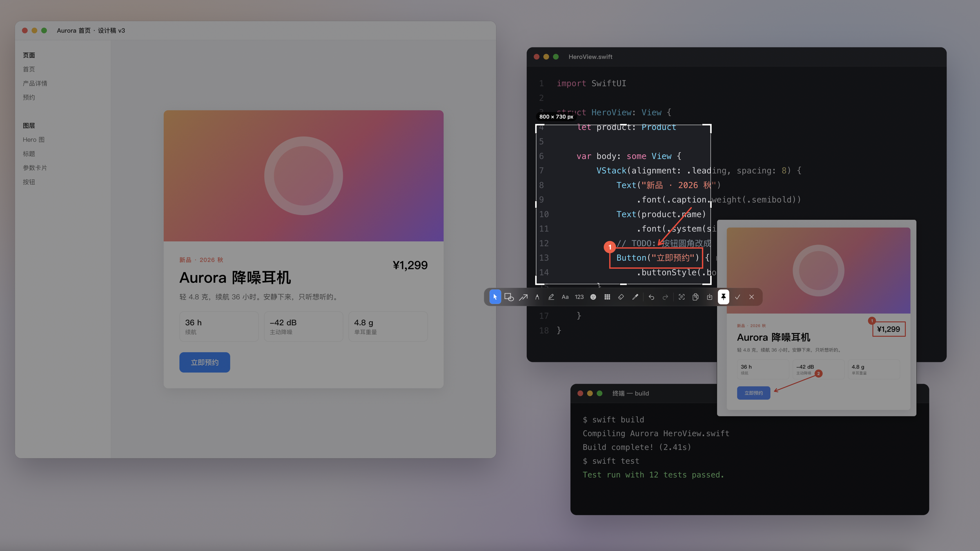Click the Build complete! (2.41s) terminal line

click(x=637, y=447)
